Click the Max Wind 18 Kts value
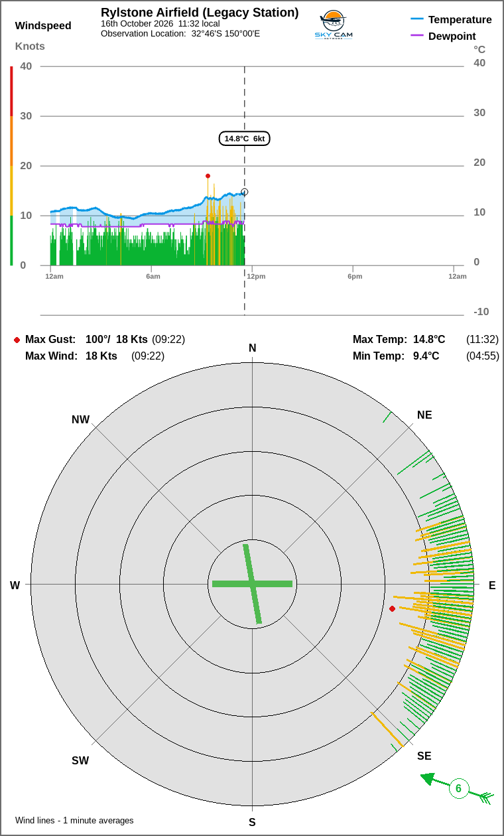 101,356
